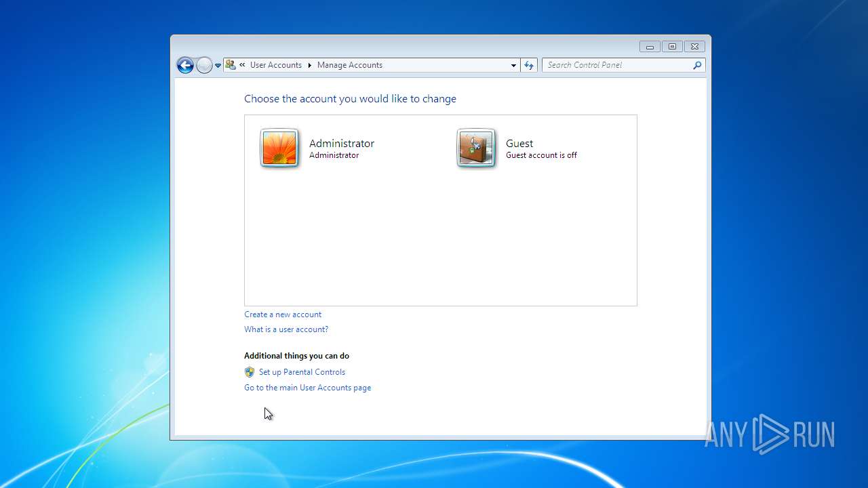Close the Manage Accounts window
Image resolution: width=868 pixels, height=488 pixels.
pyautogui.click(x=694, y=47)
